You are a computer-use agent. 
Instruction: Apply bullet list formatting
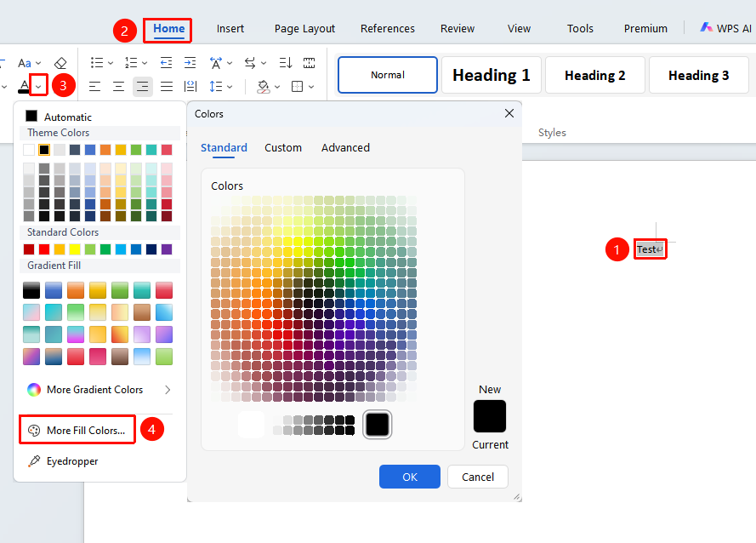[x=97, y=63]
